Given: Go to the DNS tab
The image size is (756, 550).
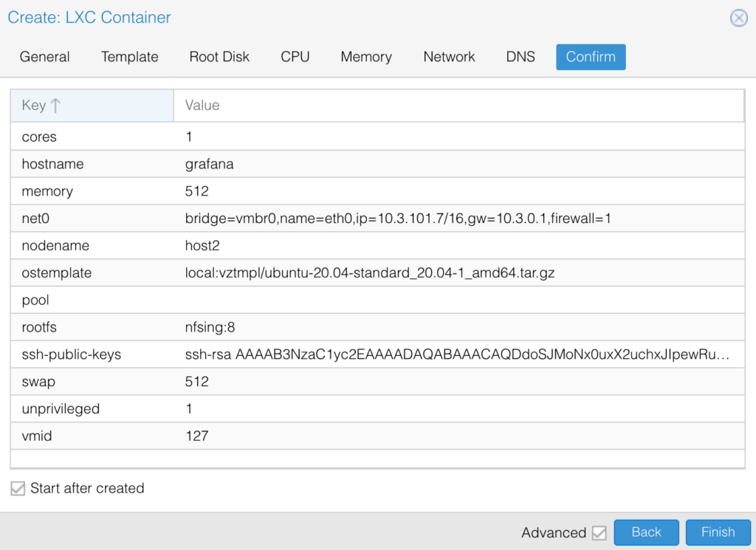Looking at the screenshot, I should [520, 57].
